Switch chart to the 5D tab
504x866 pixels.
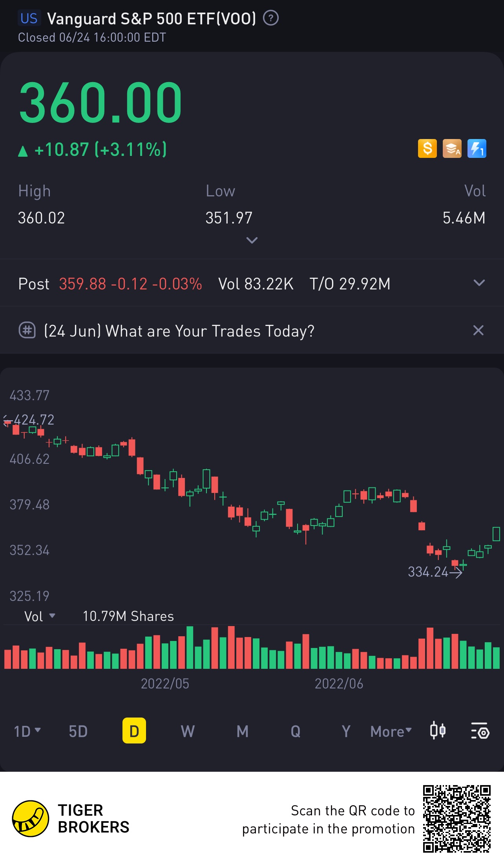click(x=78, y=731)
